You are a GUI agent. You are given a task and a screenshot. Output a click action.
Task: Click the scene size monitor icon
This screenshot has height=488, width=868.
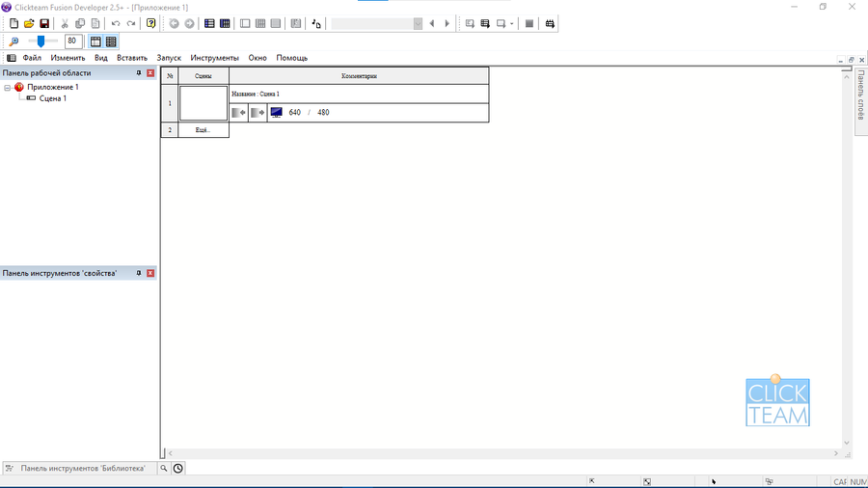pos(276,112)
